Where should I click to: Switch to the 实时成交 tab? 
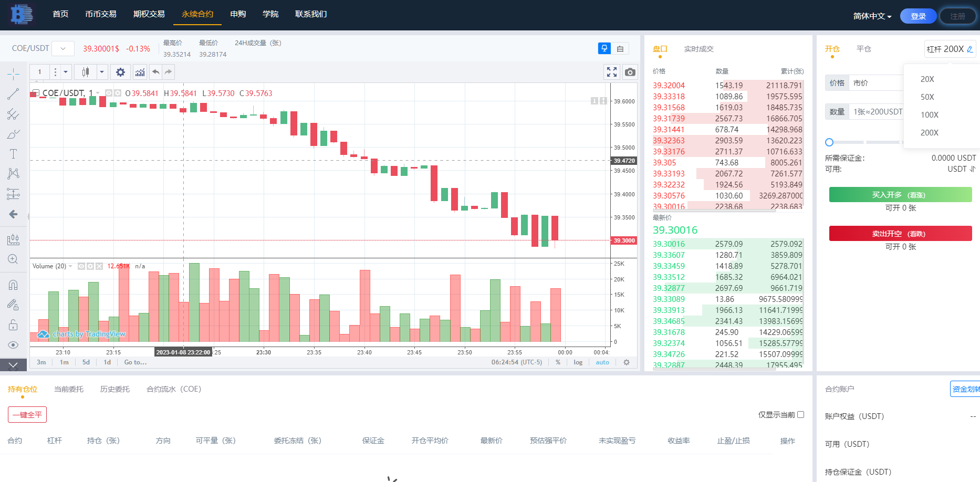tap(698, 49)
